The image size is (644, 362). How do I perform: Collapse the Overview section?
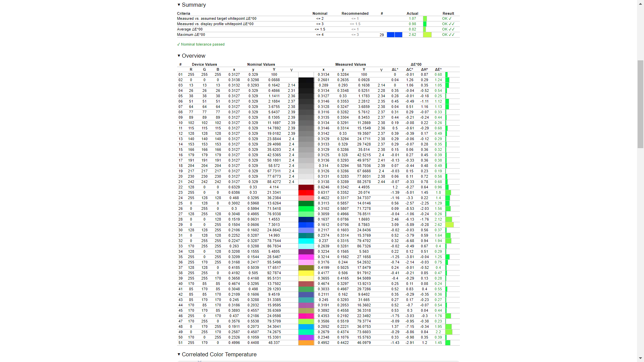click(191, 56)
